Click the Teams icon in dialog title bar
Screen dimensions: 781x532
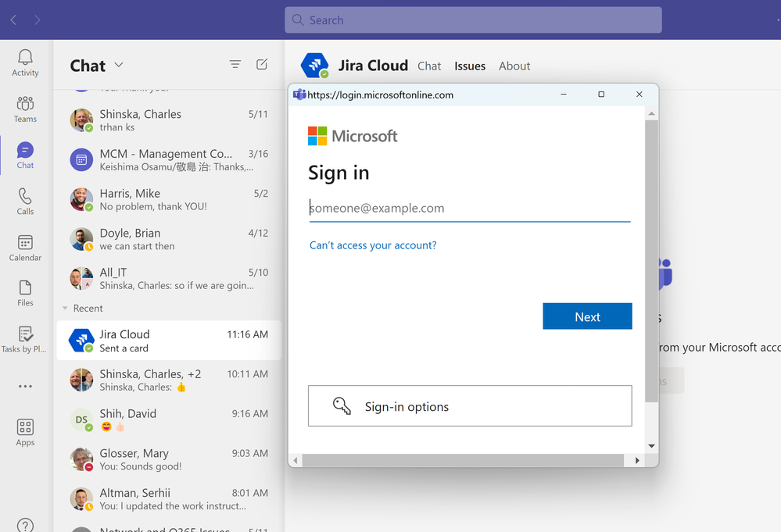(x=299, y=94)
